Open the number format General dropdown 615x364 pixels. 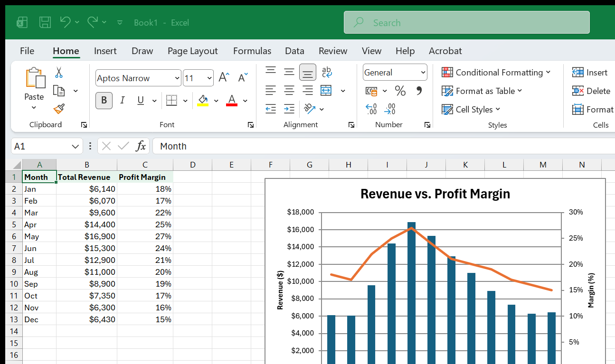click(x=423, y=73)
